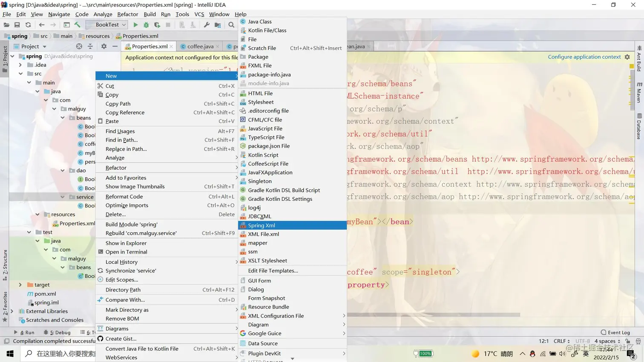644x362 pixels.
Task: Click the Synchronize refresh icon in toolbar
Action: tap(28, 25)
